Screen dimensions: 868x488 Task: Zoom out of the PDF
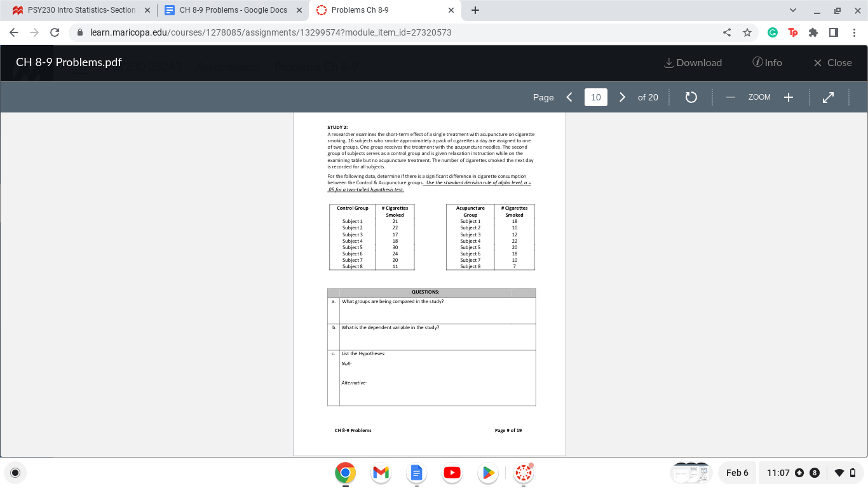point(731,97)
